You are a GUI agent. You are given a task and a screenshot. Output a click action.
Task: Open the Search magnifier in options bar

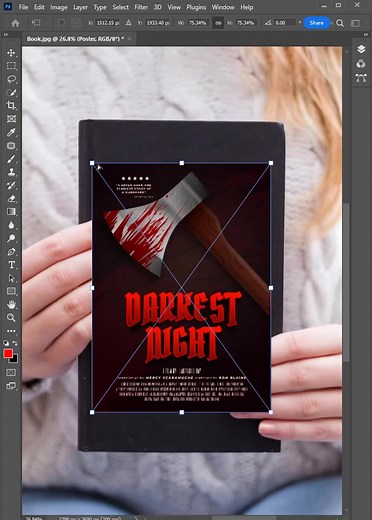click(x=340, y=23)
